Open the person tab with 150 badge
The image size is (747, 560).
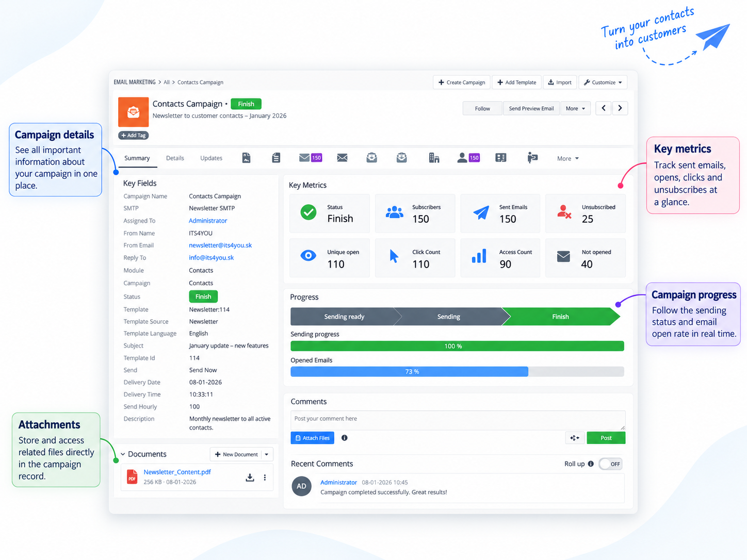click(x=468, y=158)
